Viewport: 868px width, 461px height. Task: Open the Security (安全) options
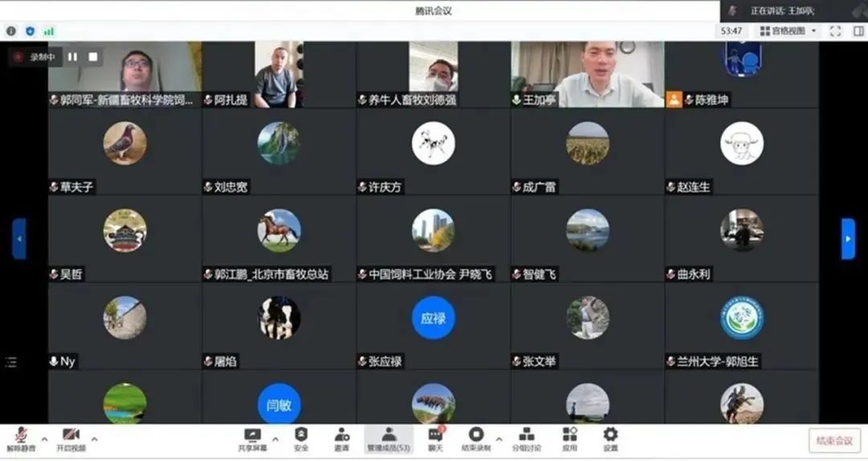click(301, 438)
